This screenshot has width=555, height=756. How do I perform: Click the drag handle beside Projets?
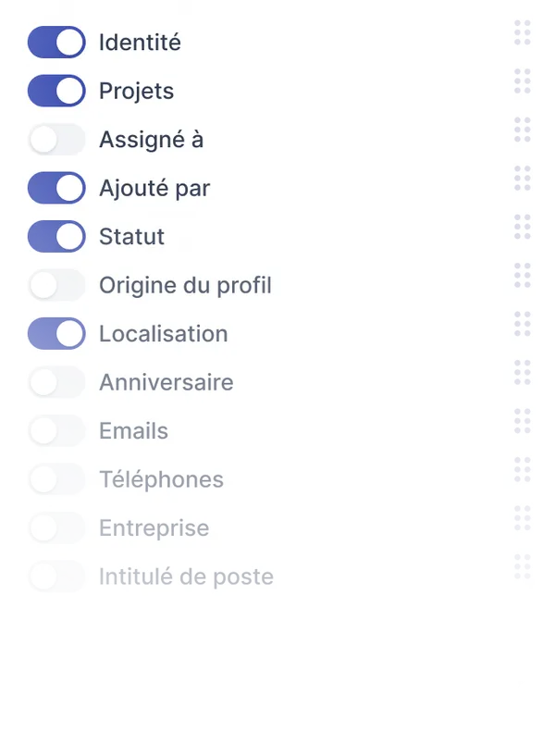pos(522,81)
